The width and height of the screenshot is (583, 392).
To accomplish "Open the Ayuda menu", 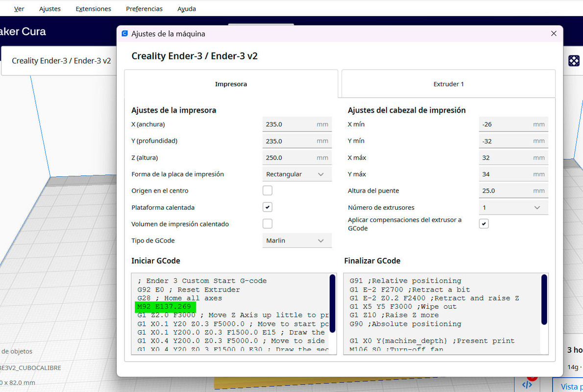I will pos(187,8).
